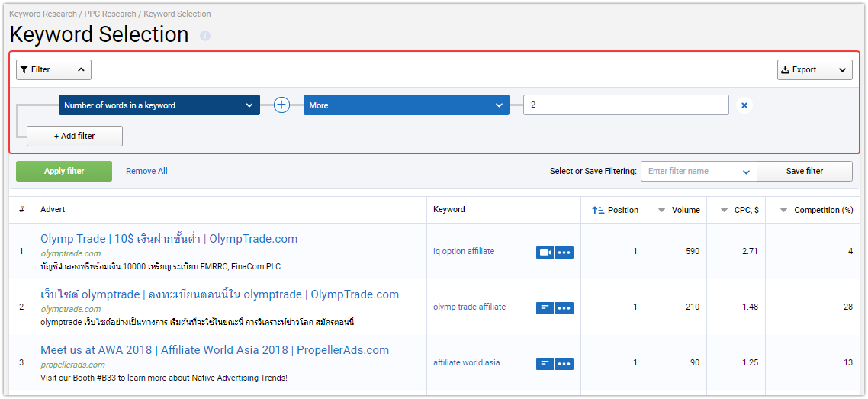The width and height of the screenshot is (868, 399).
Task: Open Number of words in a keyword dropdown
Action: [159, 105]
